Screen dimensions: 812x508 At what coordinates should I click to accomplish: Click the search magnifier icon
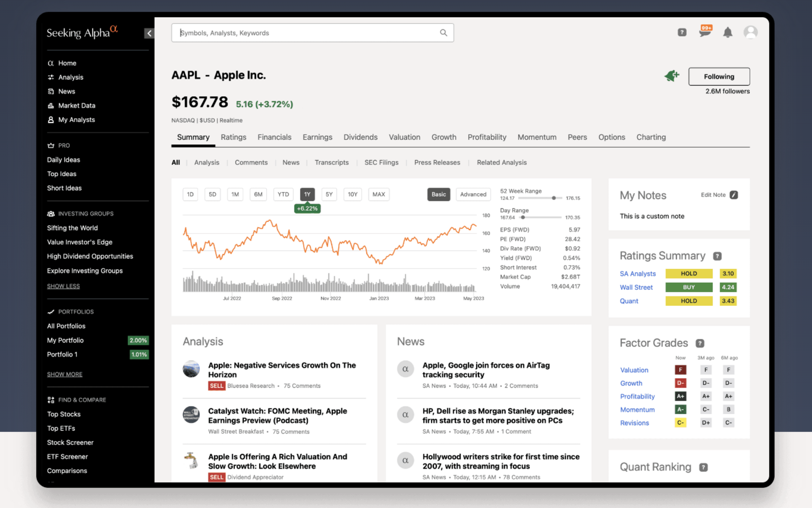443,33
